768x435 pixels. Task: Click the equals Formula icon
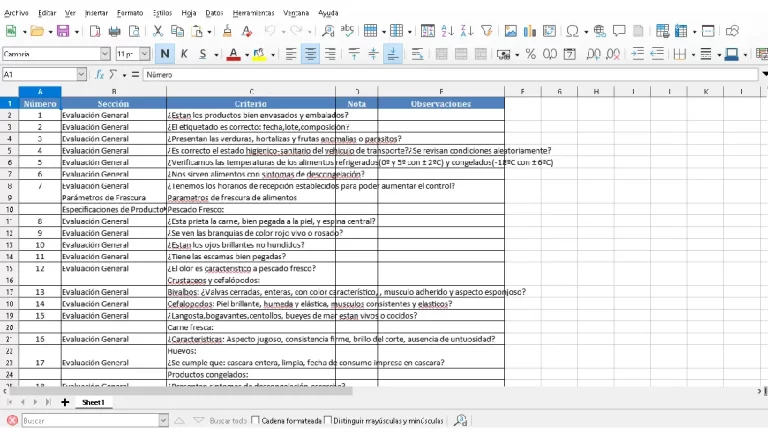click(135, 74)
